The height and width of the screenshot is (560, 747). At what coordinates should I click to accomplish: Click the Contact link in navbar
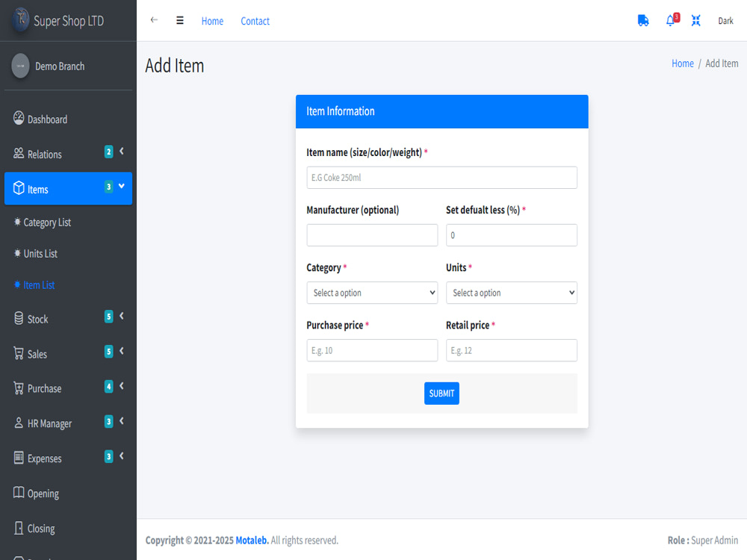(x=255, y=21)
